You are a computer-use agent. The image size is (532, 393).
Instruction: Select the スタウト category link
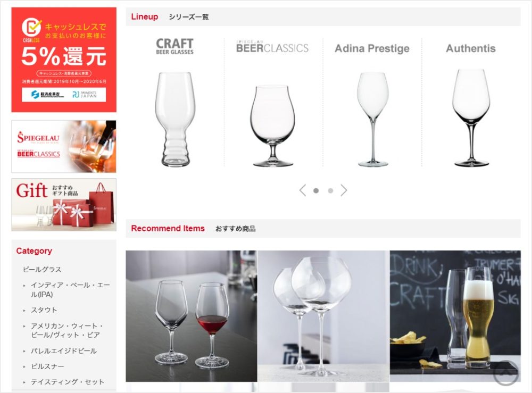pos(44,310)
